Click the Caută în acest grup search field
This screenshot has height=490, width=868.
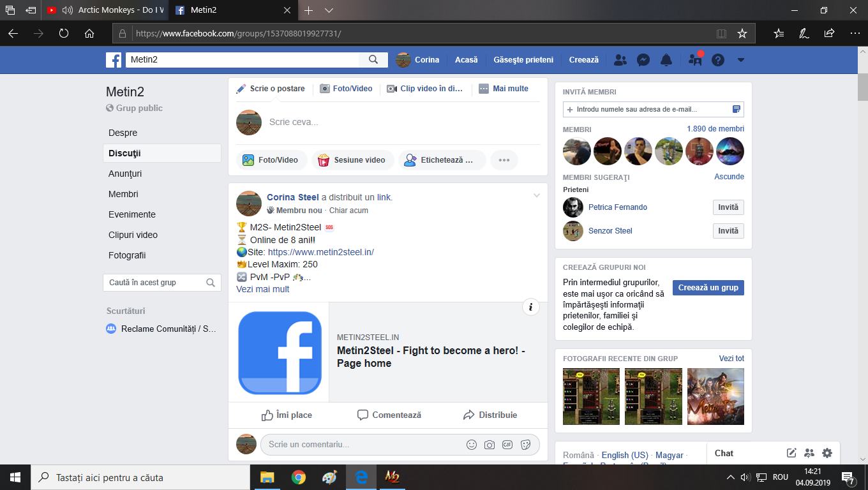tap(162, 283)
